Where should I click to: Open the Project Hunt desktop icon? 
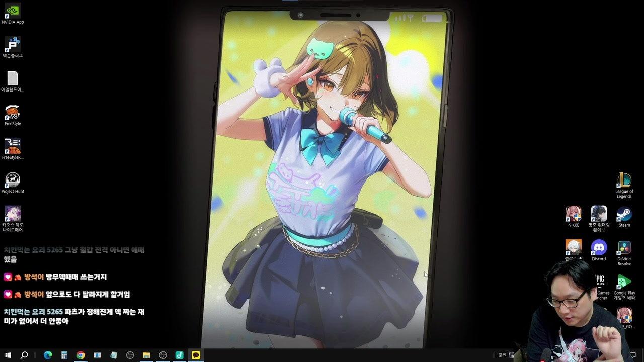tap(13, 183)
